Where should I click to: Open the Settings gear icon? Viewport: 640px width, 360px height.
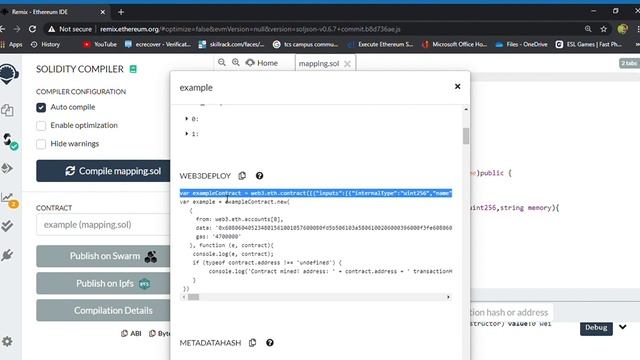click(7, 342)
